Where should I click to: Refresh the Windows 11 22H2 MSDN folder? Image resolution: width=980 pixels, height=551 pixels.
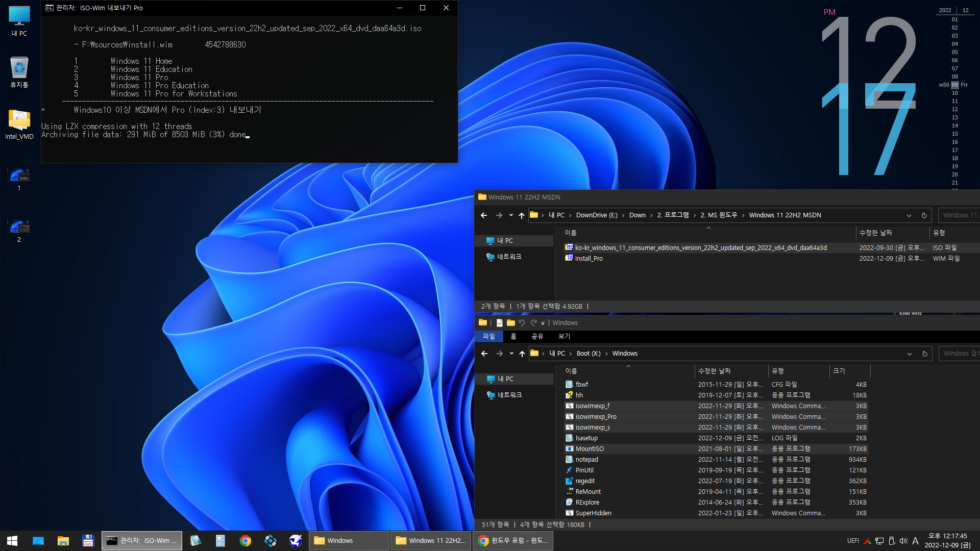[x=924, y=215]
